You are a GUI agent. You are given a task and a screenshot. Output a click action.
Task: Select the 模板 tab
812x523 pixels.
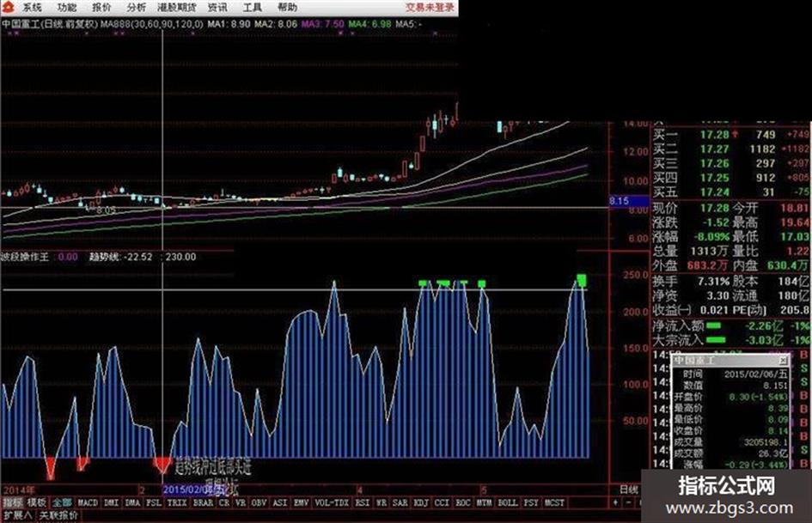coord(36,502)
